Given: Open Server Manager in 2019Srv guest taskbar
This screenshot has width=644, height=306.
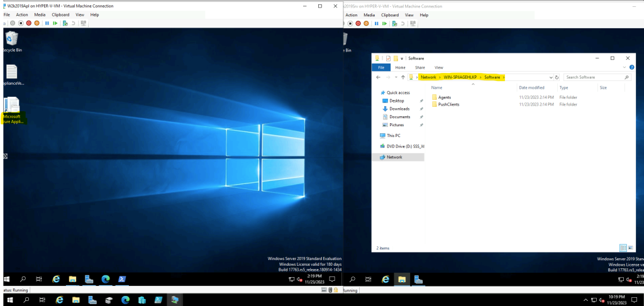Looking at the screenshot, I should coord(418,280).
